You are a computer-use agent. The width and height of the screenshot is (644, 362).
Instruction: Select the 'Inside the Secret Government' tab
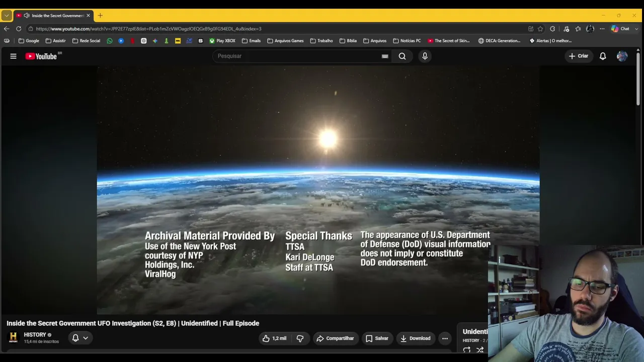click(x=53, y=16)
